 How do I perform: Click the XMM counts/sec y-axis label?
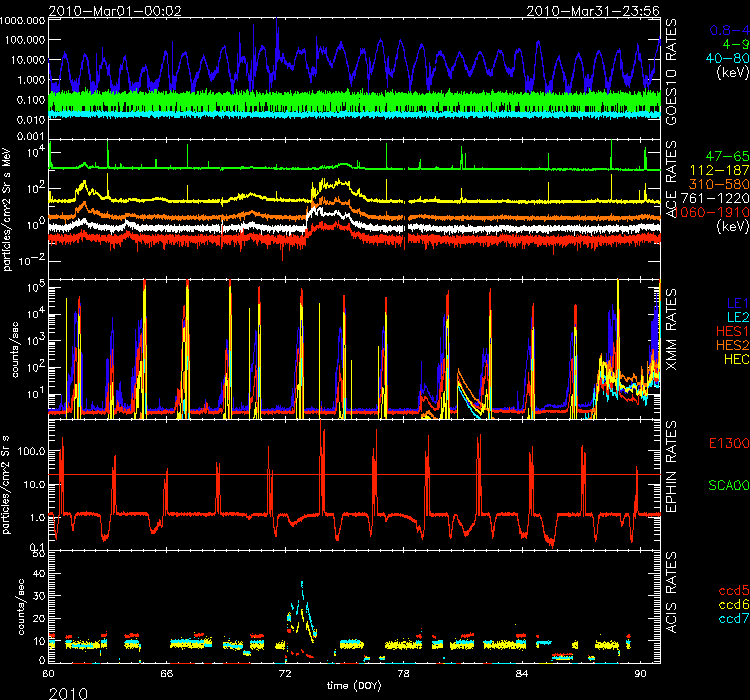point(15,350)
